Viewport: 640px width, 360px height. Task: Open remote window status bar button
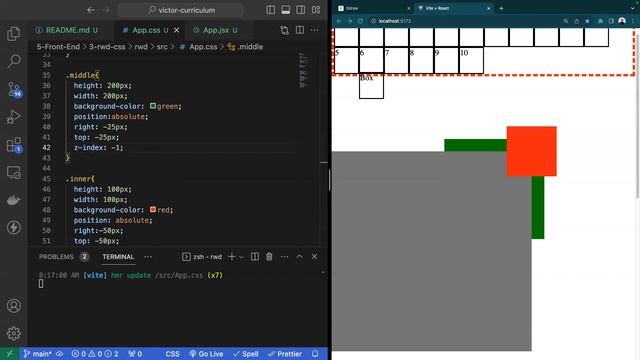(9, 354)
